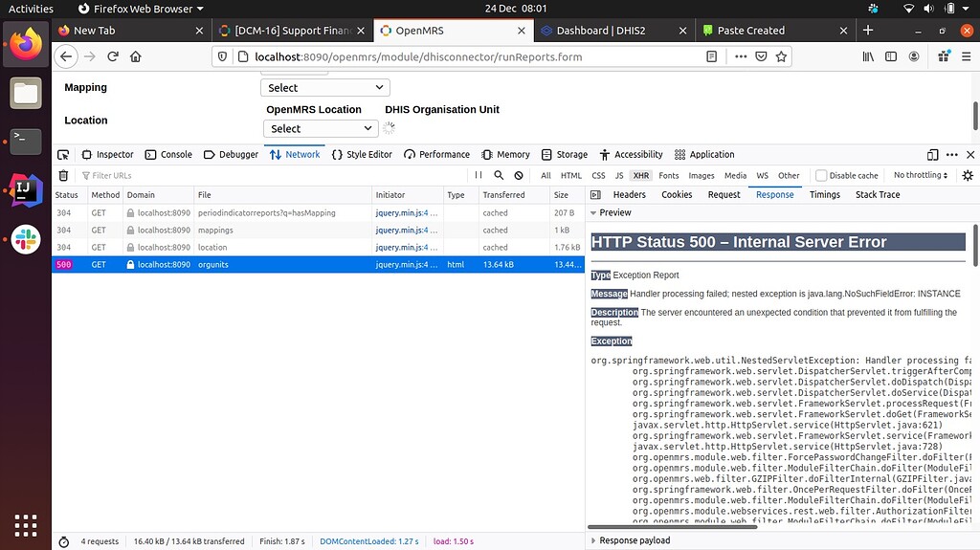Viewport: 980px width, 550px height.
Task: Open the OpenMRS Location Select dropdown
Action: (x=321, y=128)
